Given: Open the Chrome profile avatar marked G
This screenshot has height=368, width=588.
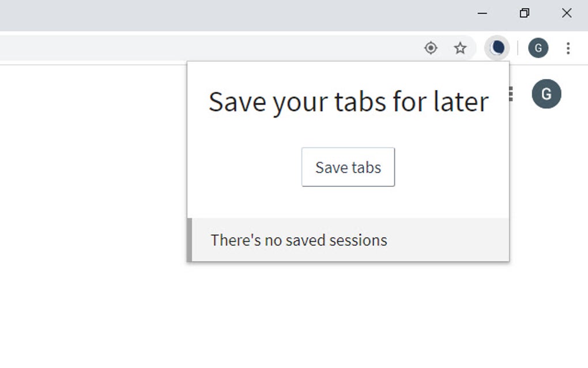Looking at the screenshot, I should (538, 48).
